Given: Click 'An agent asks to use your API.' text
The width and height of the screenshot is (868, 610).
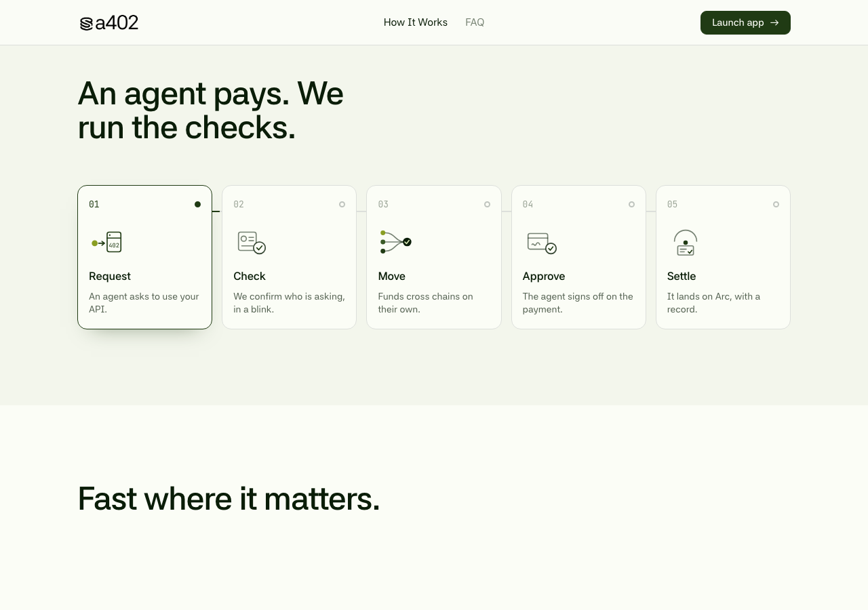Looking at the screenshot, I should [144, 303].
